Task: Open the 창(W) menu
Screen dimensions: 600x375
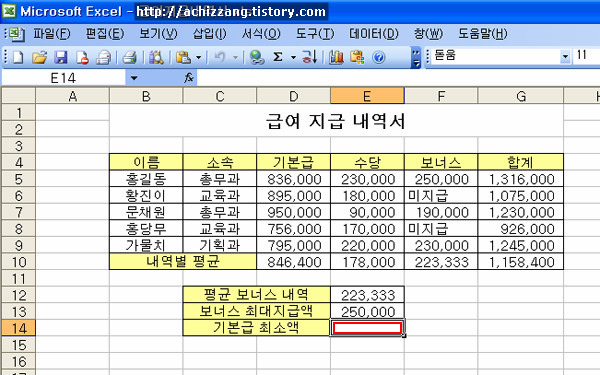Action: [x=428, y=34]
